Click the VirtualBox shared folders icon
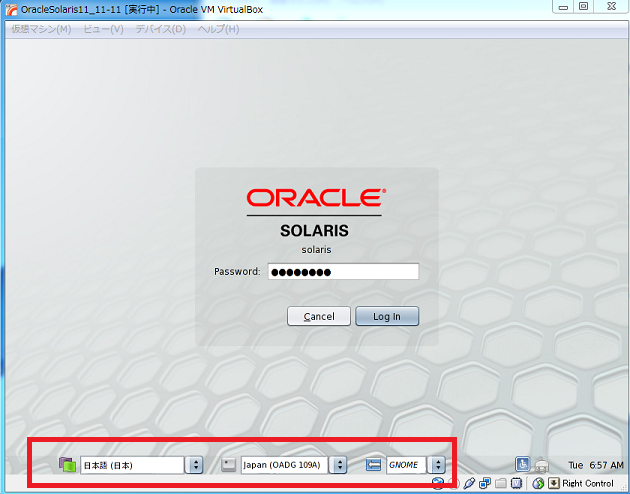Screen dimensions: 630x494 point(500,484)
